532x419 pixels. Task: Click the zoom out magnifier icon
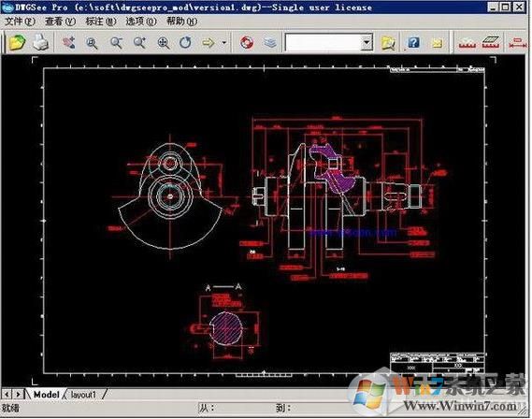[x=116, y=43]
